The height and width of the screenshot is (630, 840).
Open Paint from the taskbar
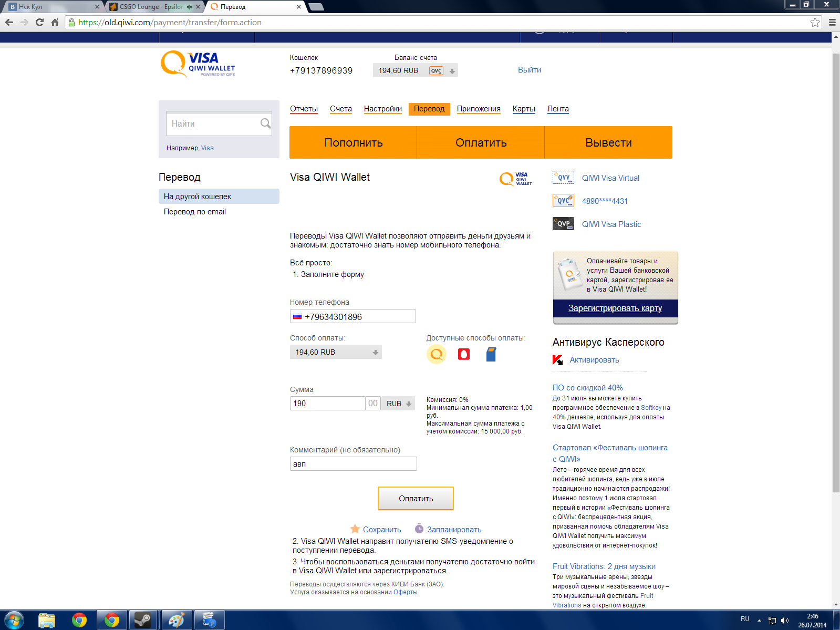176,620
